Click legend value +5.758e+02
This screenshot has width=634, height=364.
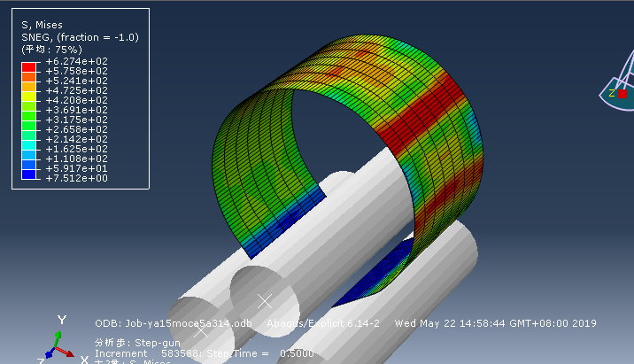pyautogui.click(x=77, y=71)
